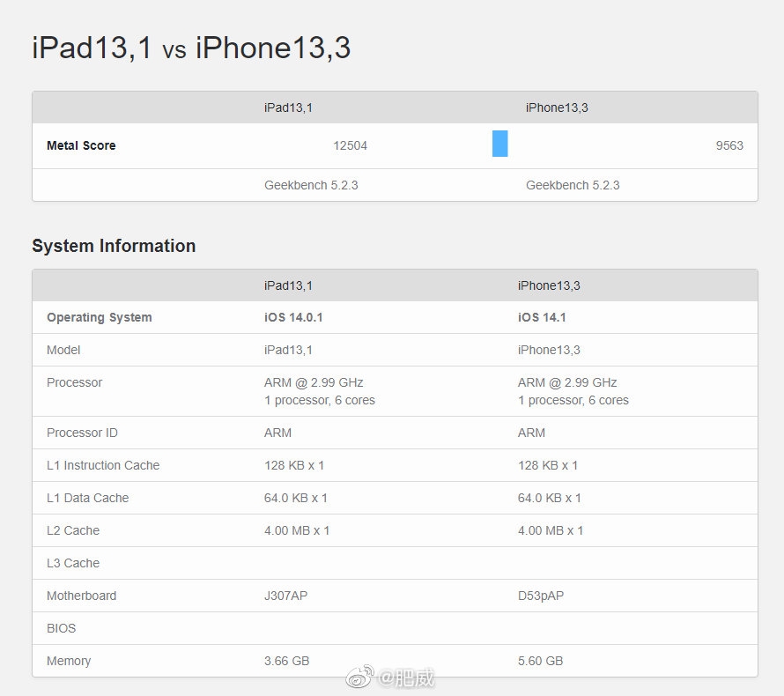784x696 pixels.
Task: Click the iPad memory value "3.66 GB"
Action: [286, 661]
